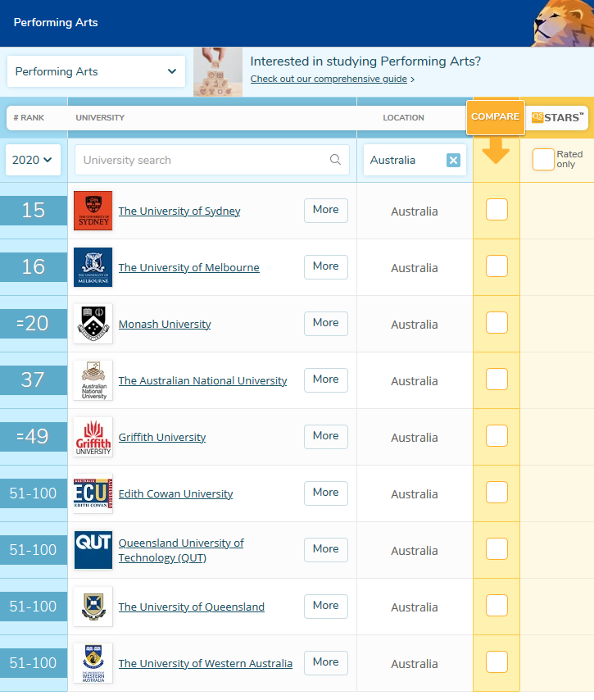This screenshot has height=700, width=594.
Task: Open The University of Melbourne link
Action: click(x=188, y=267)
